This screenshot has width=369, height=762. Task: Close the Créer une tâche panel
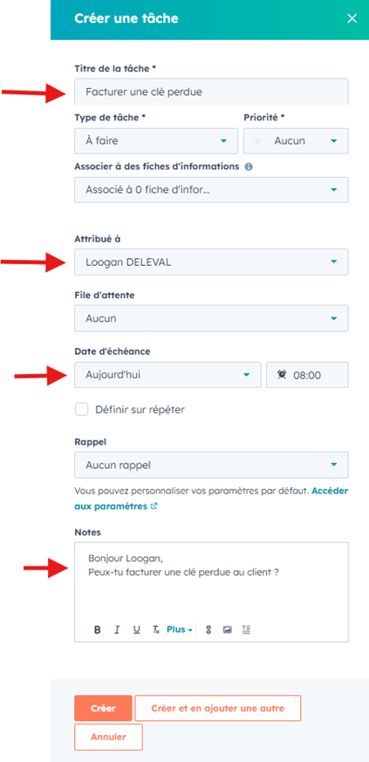[x=352, y=18]
